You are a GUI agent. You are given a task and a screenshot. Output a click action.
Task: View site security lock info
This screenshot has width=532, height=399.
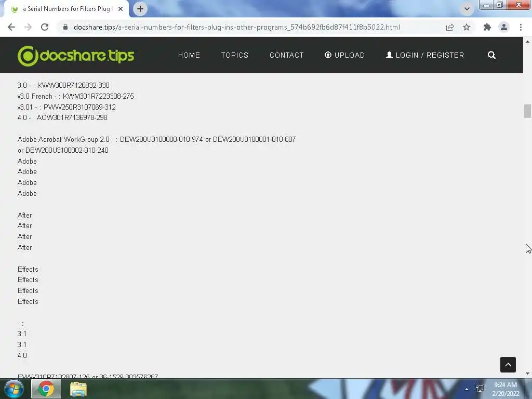pos(65,27)
